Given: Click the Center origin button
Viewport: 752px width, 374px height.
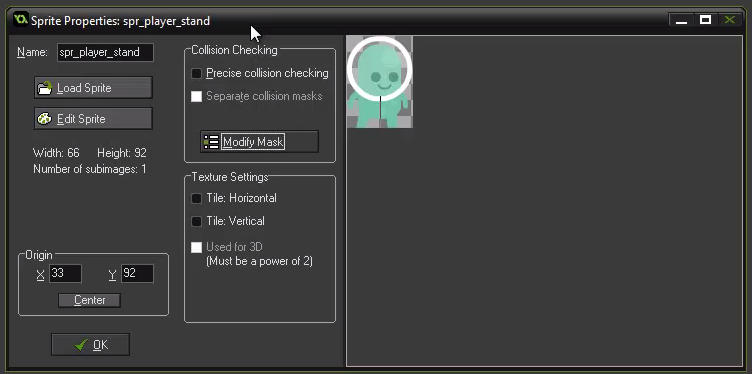Looking at the screenshot, I should point(89,300).
